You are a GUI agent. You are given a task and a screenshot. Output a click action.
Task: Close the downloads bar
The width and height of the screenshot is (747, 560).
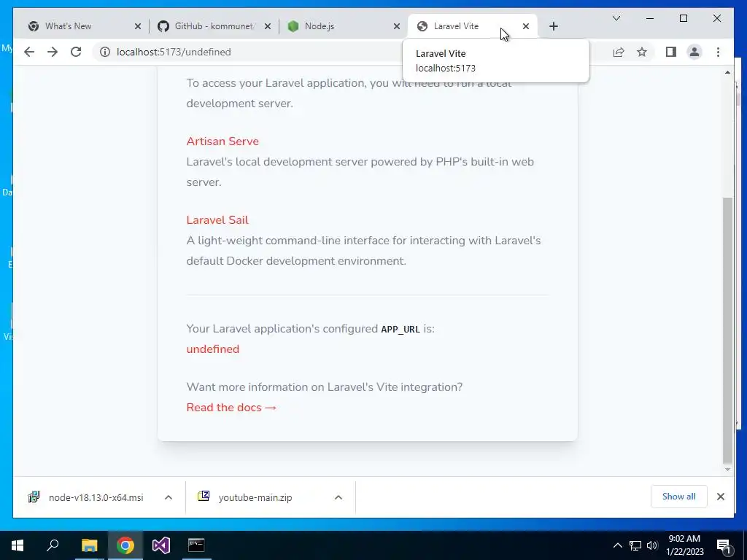click(720, 497)
